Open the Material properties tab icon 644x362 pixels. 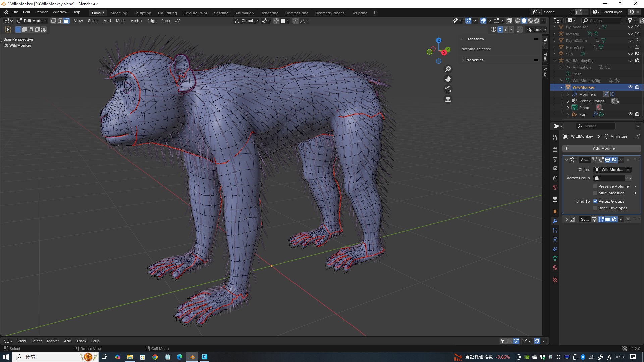555,268
